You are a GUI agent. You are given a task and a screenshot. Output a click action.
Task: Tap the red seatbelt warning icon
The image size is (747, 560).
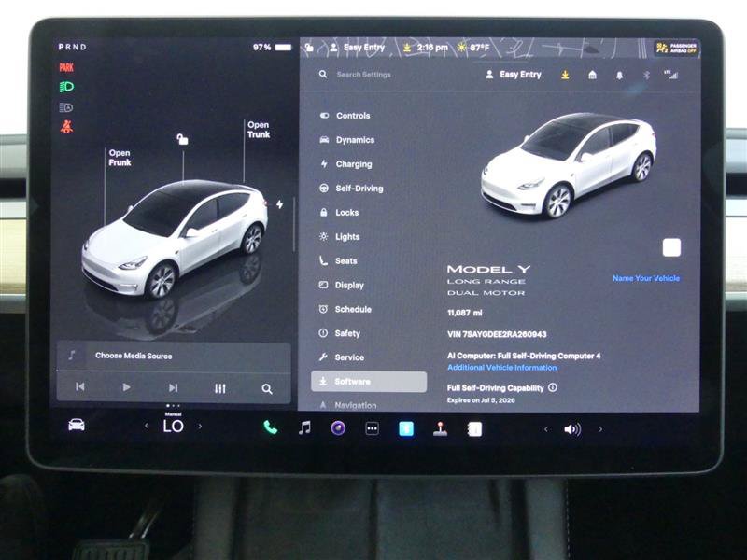(x=66, y=127)
